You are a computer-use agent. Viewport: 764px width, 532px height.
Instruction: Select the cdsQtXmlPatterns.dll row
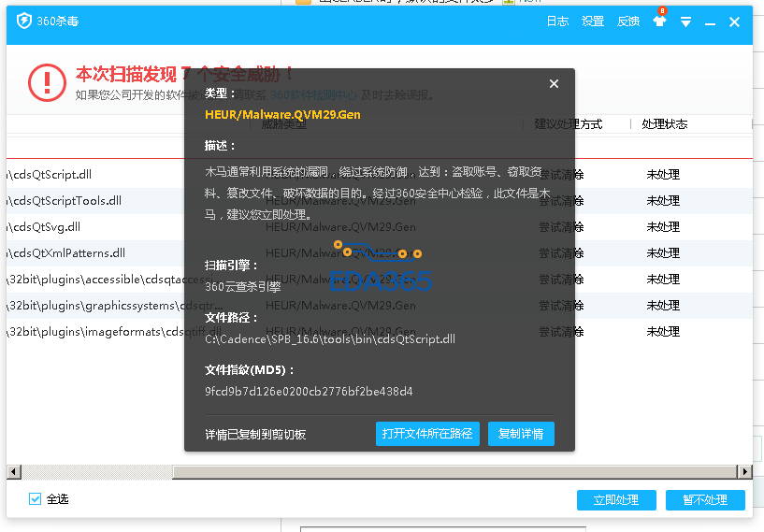tap(380, 253)
